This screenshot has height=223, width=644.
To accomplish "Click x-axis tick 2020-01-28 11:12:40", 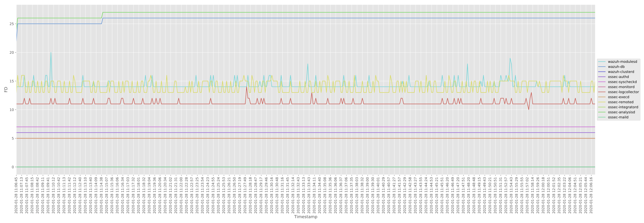I will tap(80, 195).
